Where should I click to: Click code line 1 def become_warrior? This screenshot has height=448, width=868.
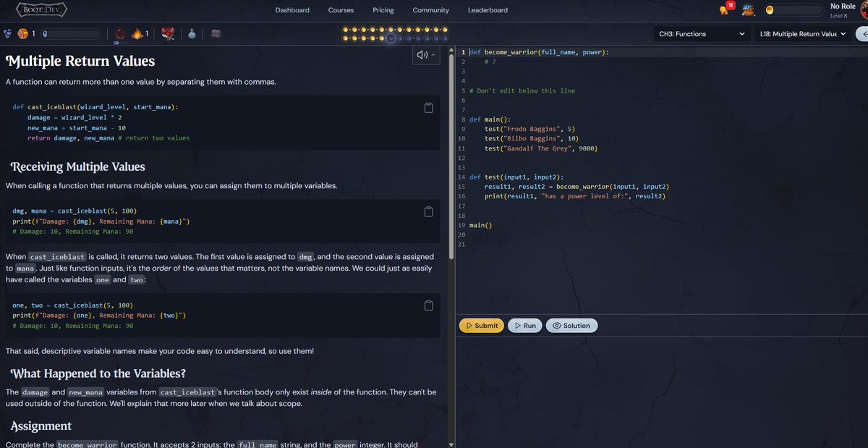pyautogui.click(x=539, y=52)
